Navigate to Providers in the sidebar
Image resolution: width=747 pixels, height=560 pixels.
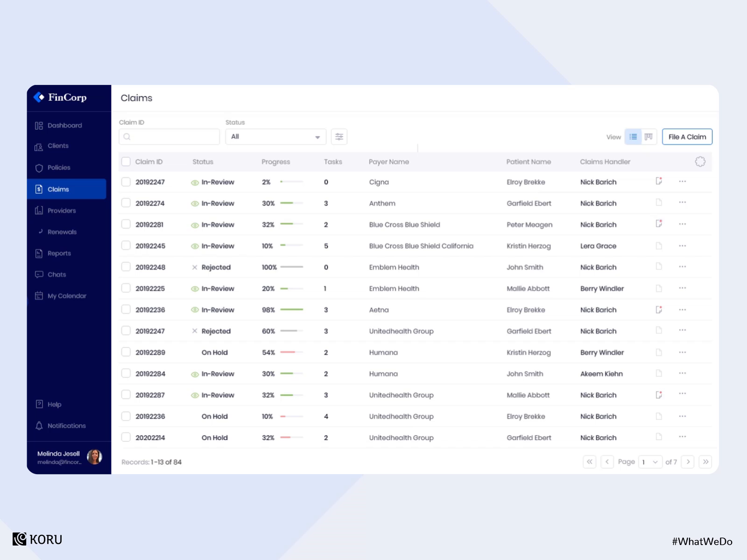[62, 210]
